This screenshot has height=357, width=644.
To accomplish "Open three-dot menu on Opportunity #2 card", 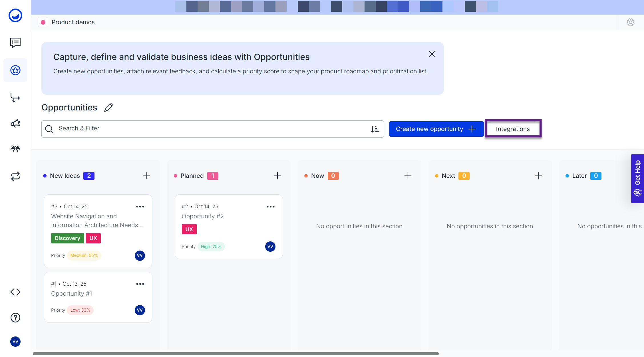I will click(x=270, y=207).
